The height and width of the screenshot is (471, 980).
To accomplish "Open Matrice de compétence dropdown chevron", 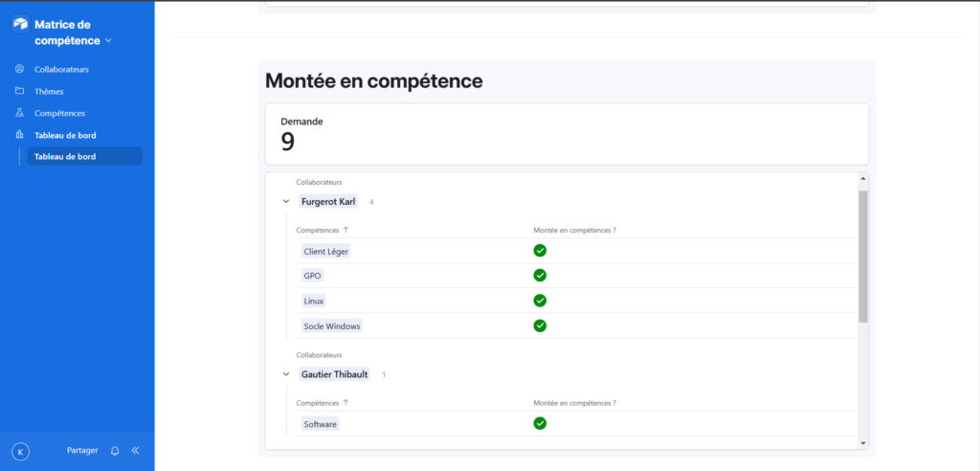I will pos(108,40).
